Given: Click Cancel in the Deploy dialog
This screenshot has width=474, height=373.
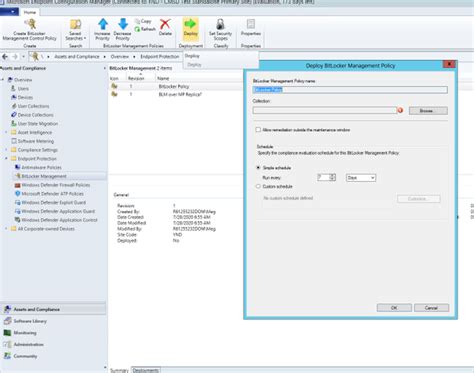Looking at the screenshot, I should point(431,308).
